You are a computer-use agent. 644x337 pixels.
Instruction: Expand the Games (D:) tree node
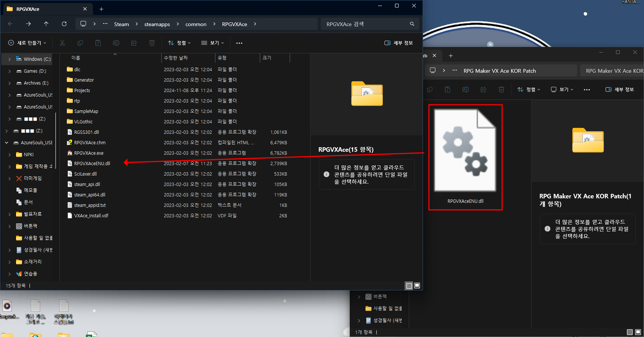tap(9, 71)
